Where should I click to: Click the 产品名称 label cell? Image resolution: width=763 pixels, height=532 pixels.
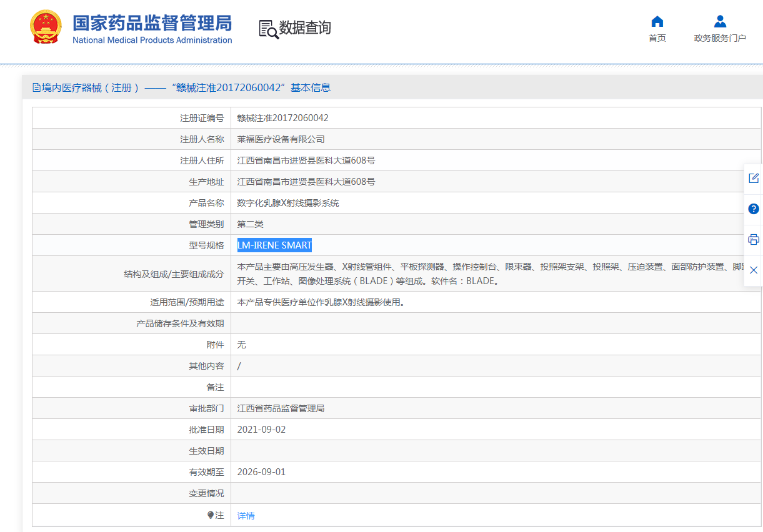132,203
